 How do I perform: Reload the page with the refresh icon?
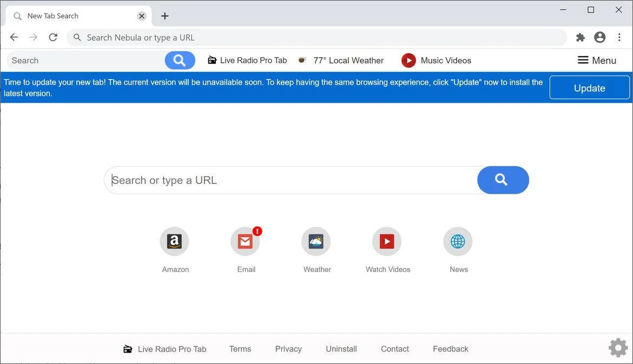(53, 37)
